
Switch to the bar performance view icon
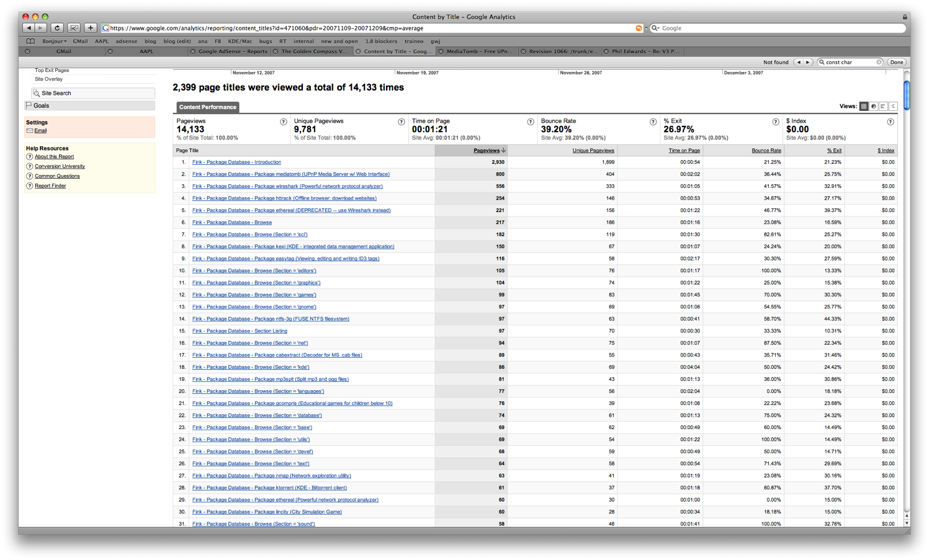pyautogui.click(x=883, y=107)
